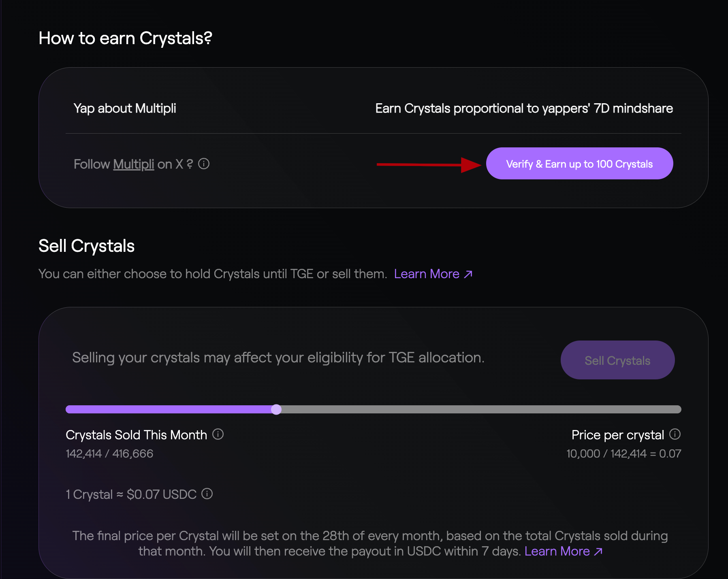728x579 pixels.
Task: Click the 10,000 / 142,414 = 0.07 formula
Action: [623, 453]
